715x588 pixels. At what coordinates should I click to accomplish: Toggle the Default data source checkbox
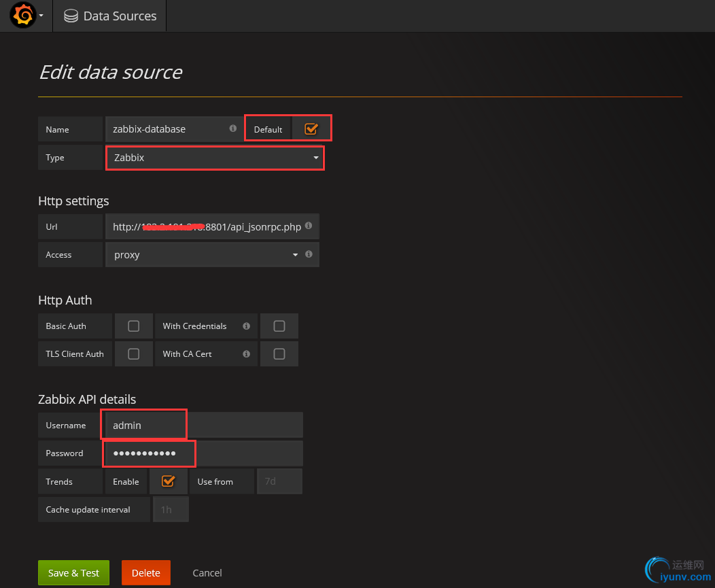tap(311, 128)
